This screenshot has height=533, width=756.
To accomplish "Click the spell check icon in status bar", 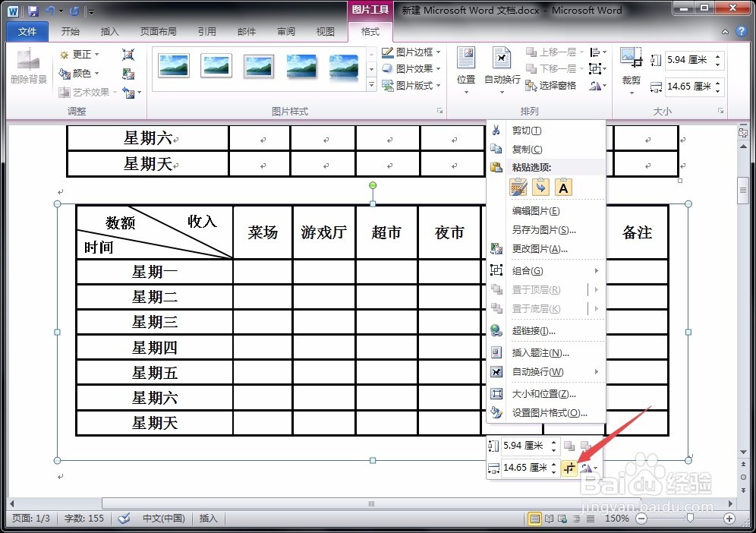I will coord(124,519).
